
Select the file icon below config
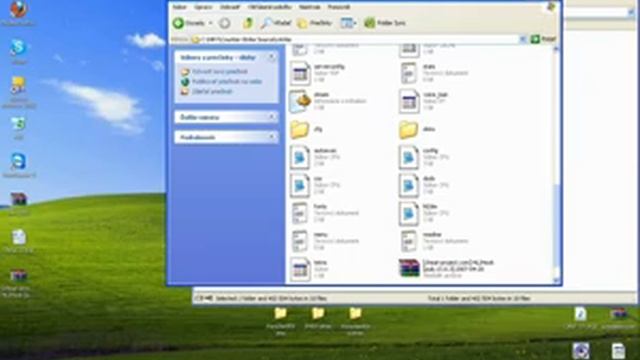tap(409, 185)
